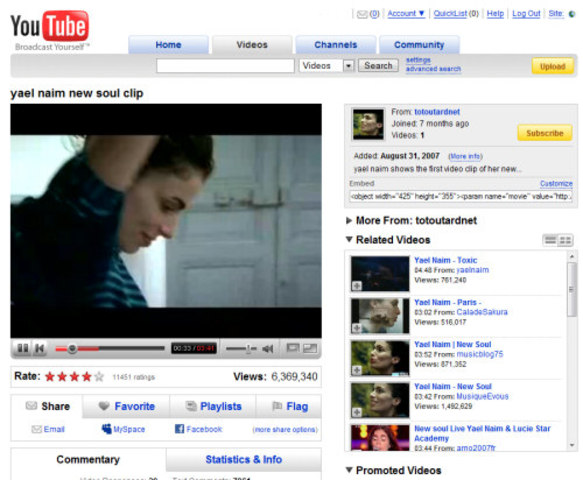The height and width of the screenshot is (480, 583).
Task: Select the embed code field
Action: [461, 196]
